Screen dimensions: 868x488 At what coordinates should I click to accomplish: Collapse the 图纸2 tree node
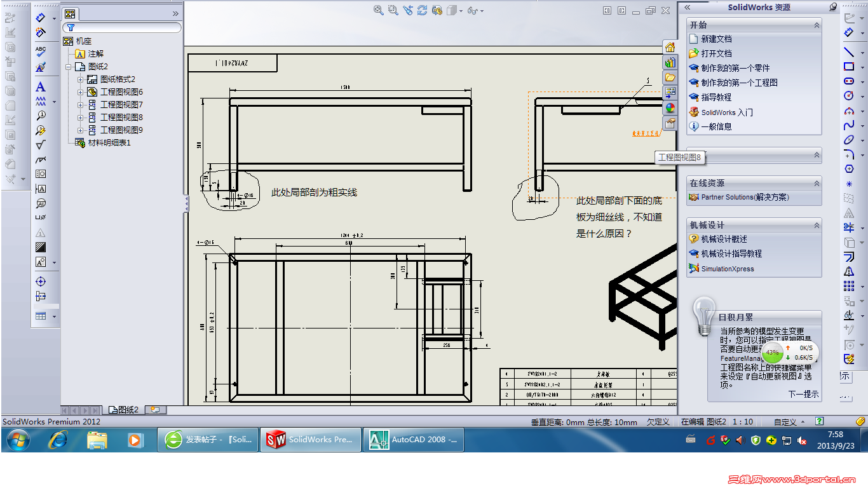68,67
